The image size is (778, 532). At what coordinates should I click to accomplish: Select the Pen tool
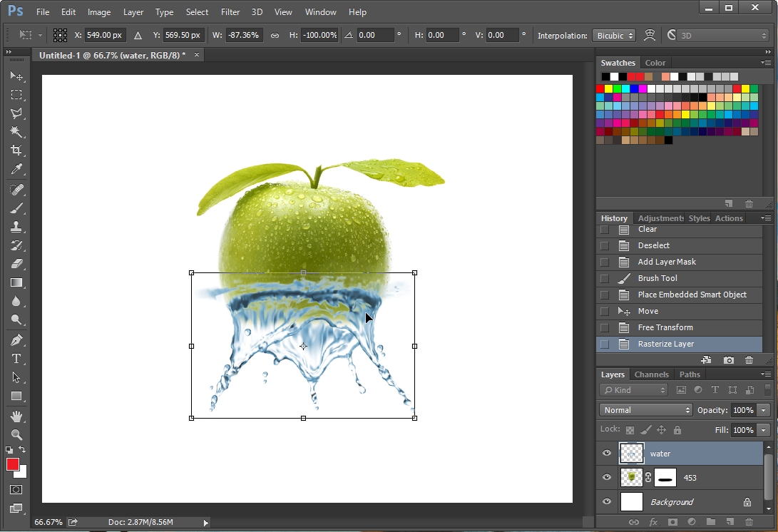coord(16,340)
